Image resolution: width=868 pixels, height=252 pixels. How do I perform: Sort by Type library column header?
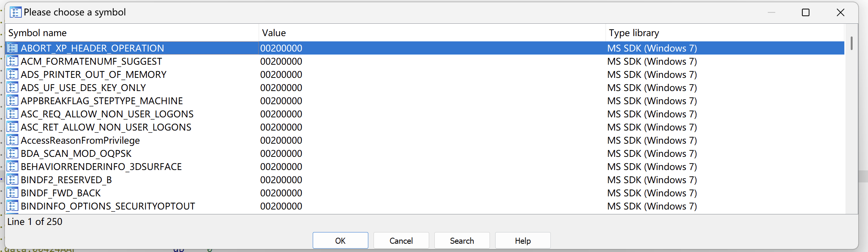[725, 33]
